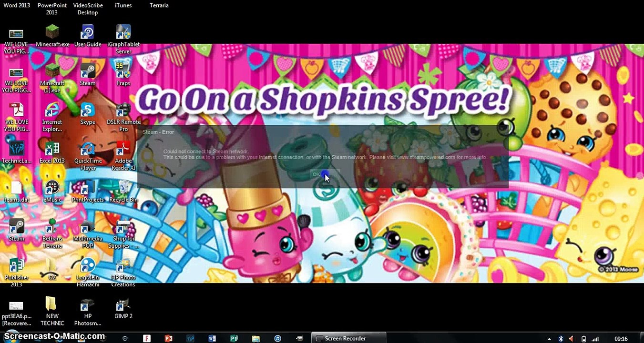Check battery status in the system tray
Image resolution: width=644 pixels, height=343 pixels.
click(x=583, y=339)
